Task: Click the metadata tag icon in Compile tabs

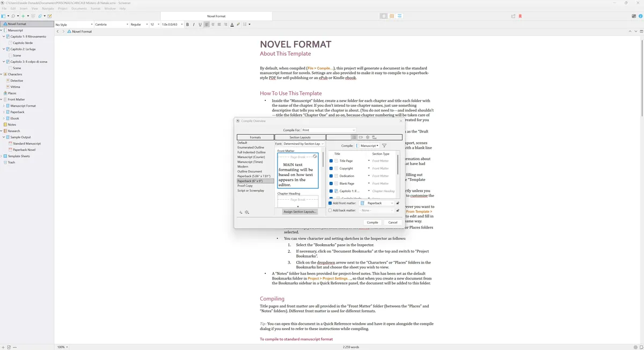Action: click(x=361, y=137)
